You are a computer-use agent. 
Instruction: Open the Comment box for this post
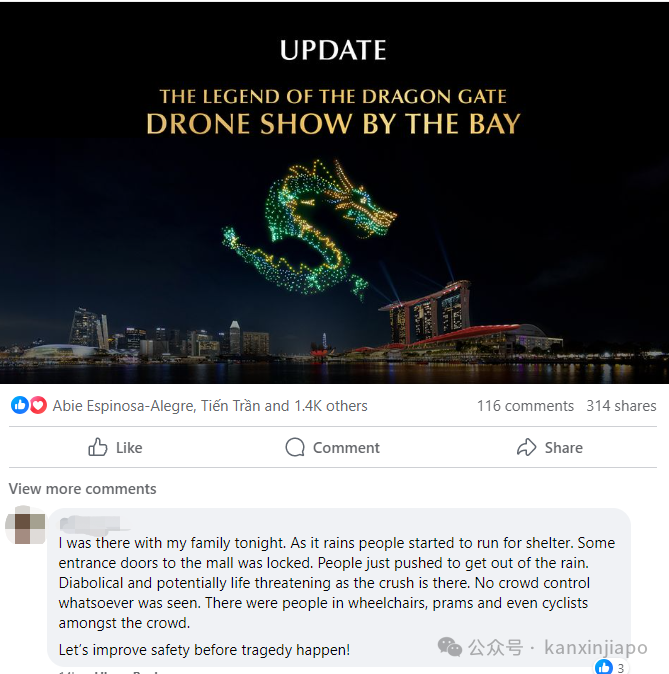pos(333,447)
